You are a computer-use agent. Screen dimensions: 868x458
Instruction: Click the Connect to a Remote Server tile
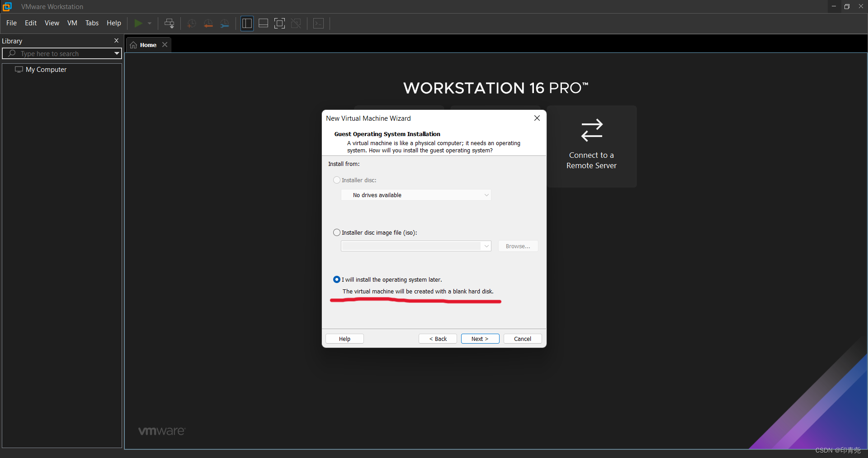(591, 146)
